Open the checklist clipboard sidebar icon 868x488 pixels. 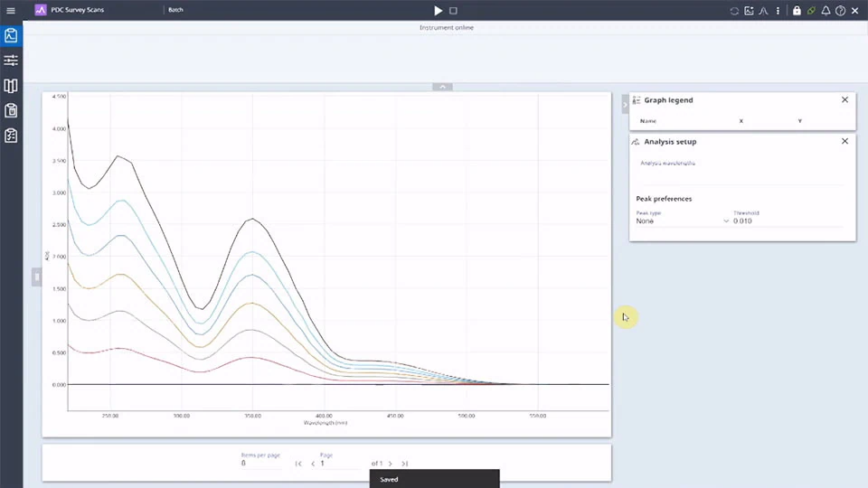pos(11,136)
